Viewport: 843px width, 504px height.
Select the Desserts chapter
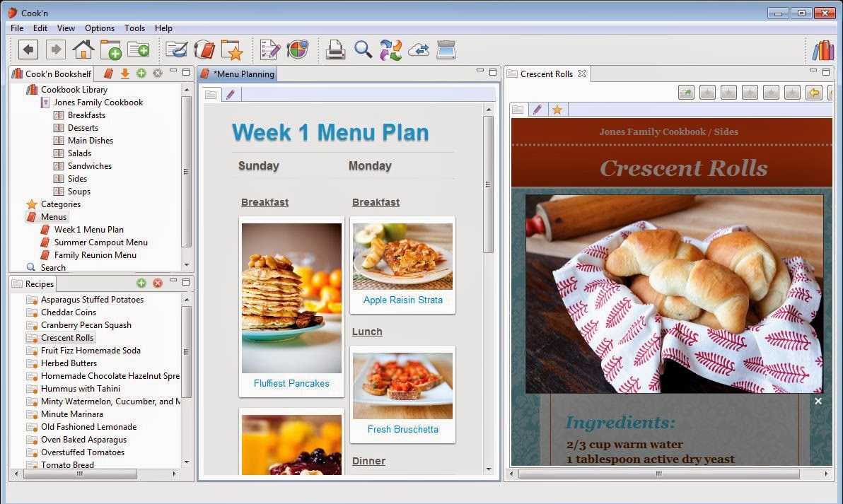pos(83,128)
